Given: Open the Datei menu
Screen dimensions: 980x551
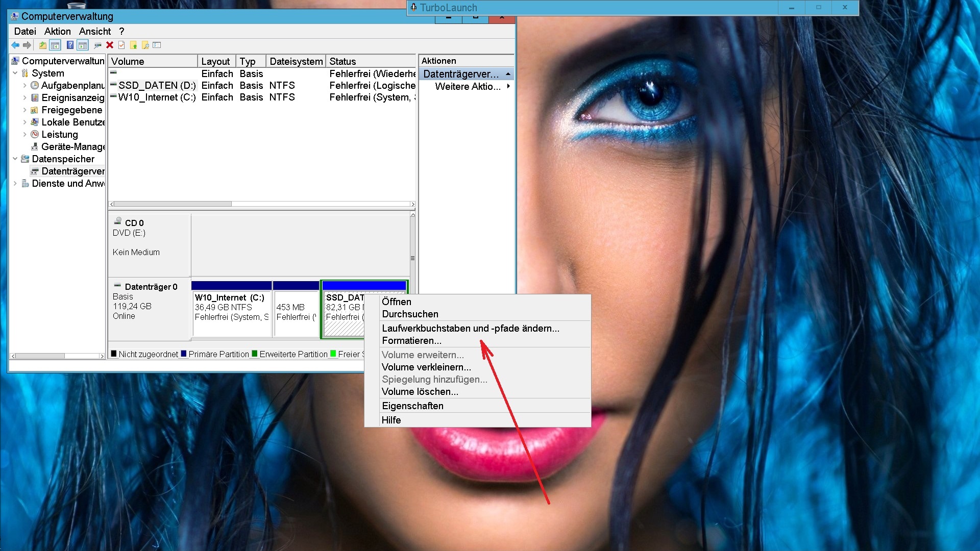Looking at the screenshot, I should 25,32.
